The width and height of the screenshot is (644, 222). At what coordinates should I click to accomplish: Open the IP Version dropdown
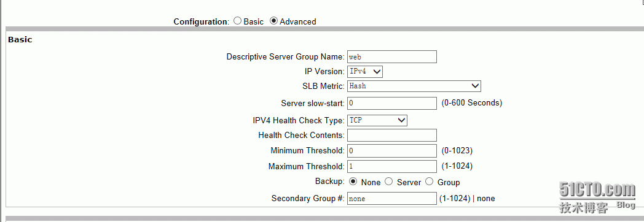365,72
